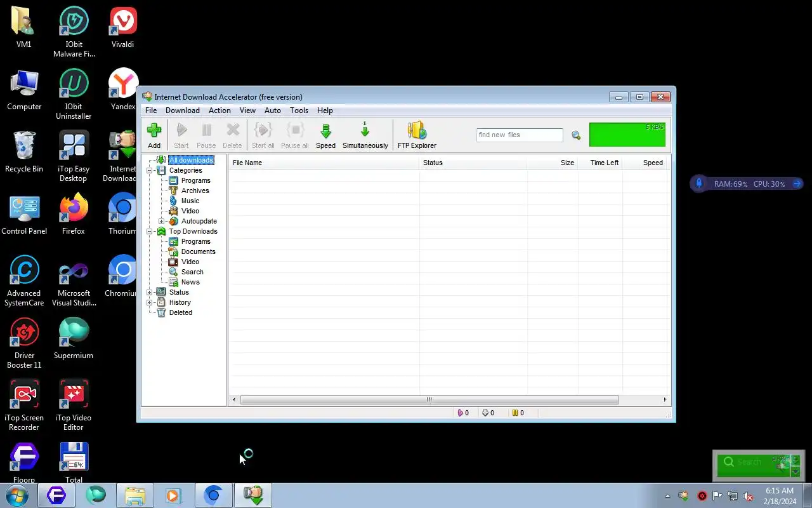Click inside the find new files field
The height and width of the screenshot is (508, 812).
pos(520,135)
